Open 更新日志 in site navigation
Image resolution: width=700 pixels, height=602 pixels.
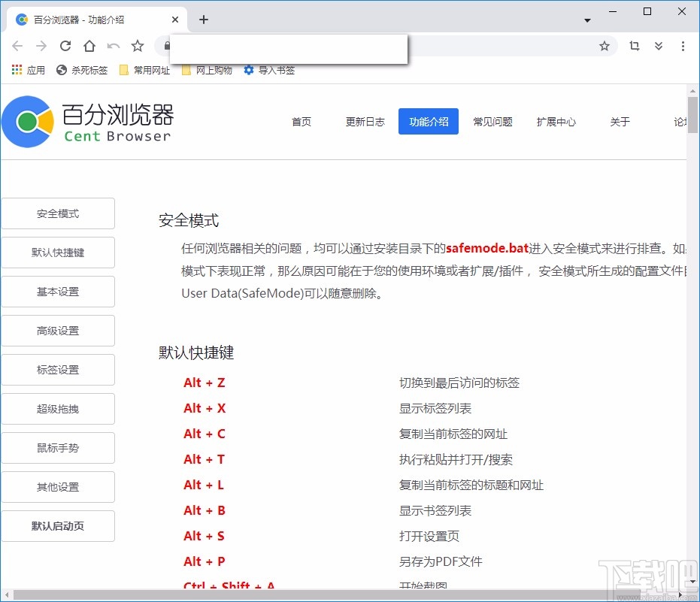pos(365,122)
